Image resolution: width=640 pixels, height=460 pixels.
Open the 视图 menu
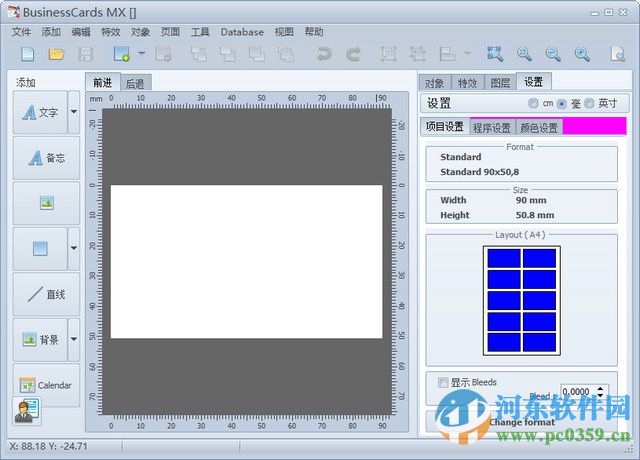[284, 32]
